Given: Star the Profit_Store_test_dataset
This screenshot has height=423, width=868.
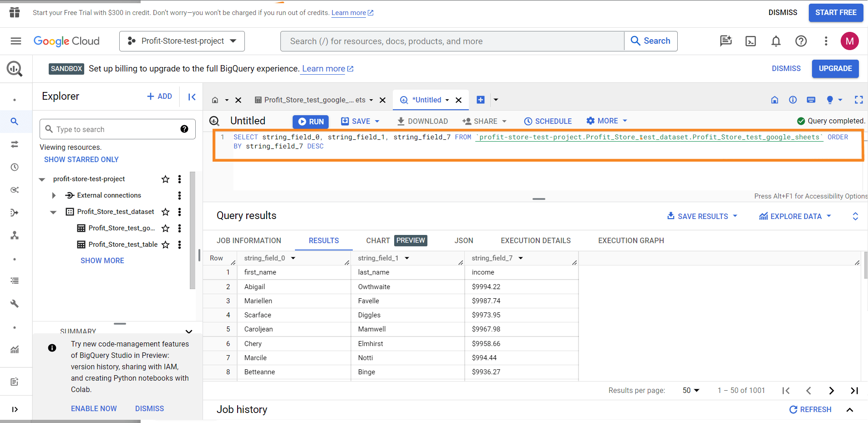Looking at the screenshot, I should coord(165,212).
